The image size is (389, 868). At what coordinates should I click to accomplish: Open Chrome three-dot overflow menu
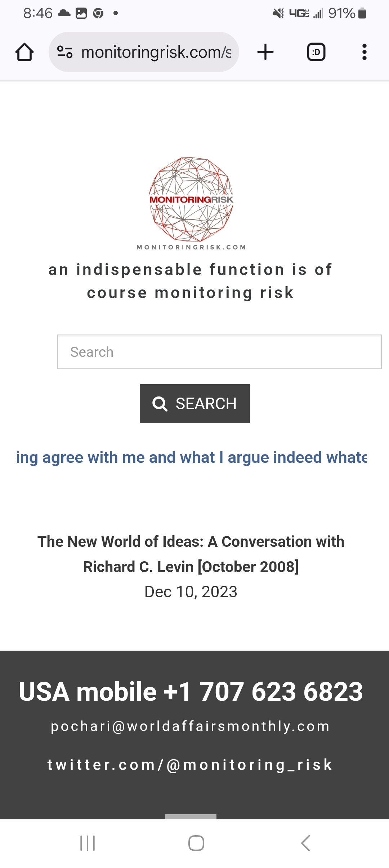pyautogui.click(x=364, y=52)
